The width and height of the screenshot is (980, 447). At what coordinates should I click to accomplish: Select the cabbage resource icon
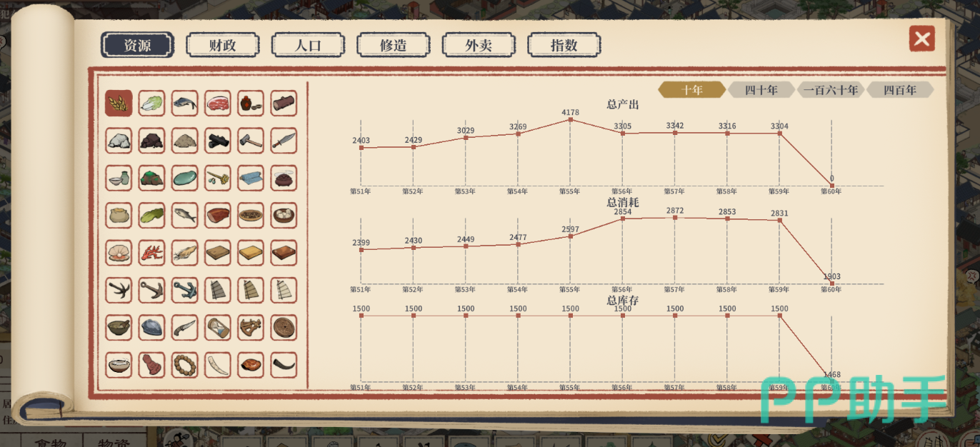point(151,104)
